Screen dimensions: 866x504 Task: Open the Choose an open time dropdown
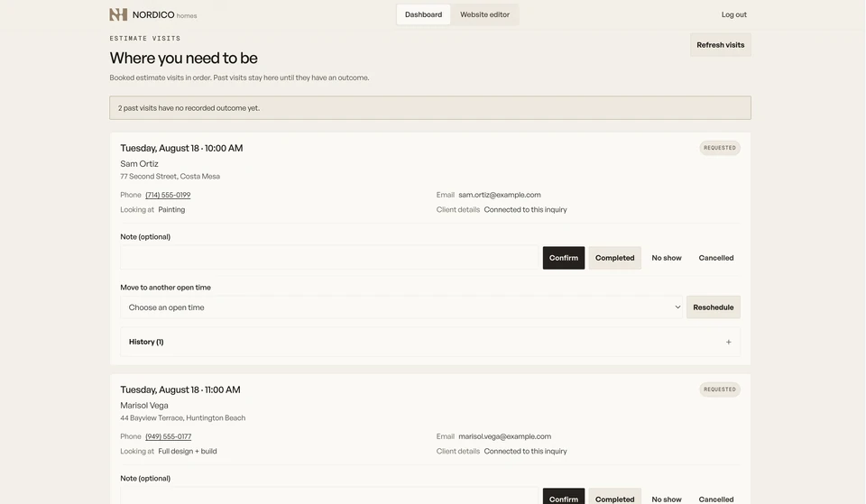click(401, 307)
